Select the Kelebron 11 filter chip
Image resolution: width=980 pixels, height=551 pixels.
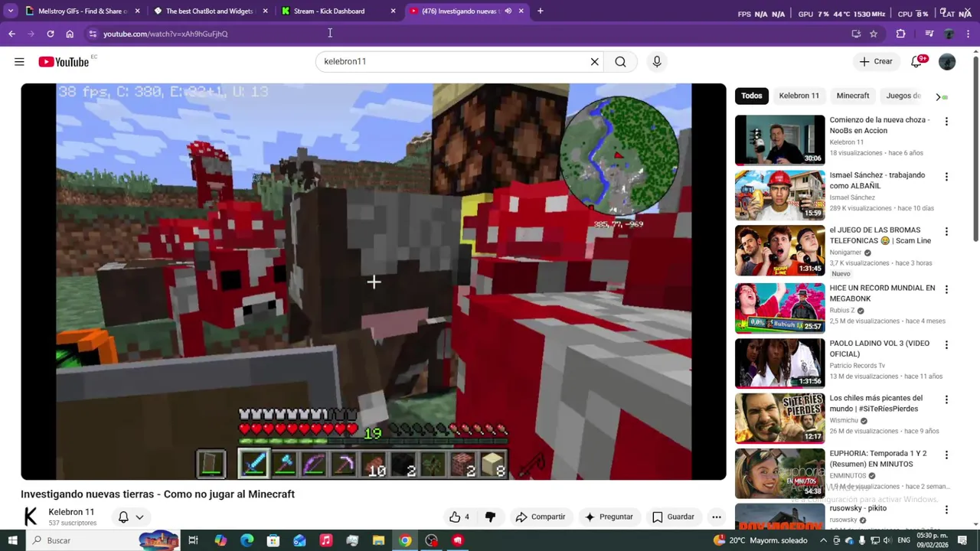pyautogui.click(x=799, y=96)
